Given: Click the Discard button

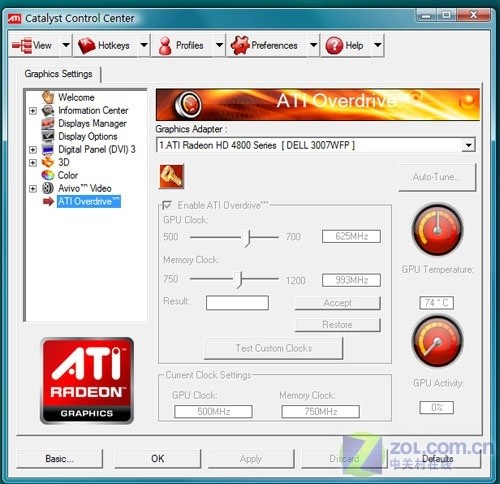Looking at the screenshot, I should [344, 459].
